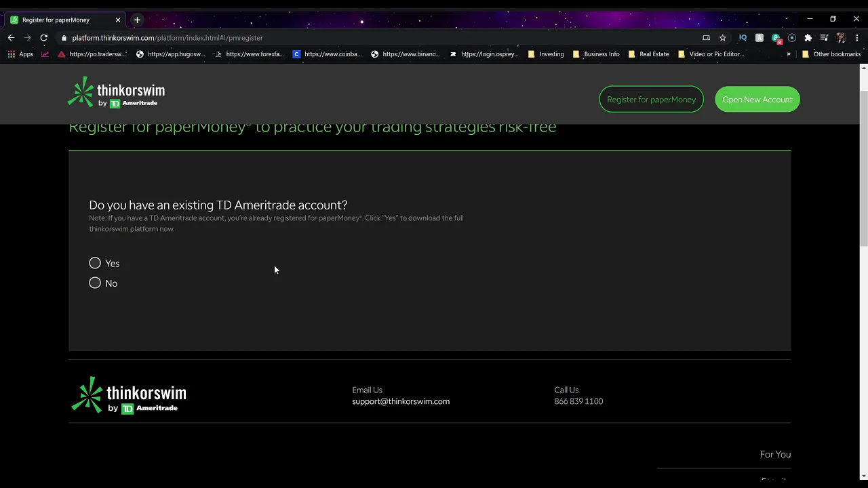Viewport: 868px width, 488px height.
Task: Click the gray square extension icon
Action: pyautogui.click(x=759, y=38)
